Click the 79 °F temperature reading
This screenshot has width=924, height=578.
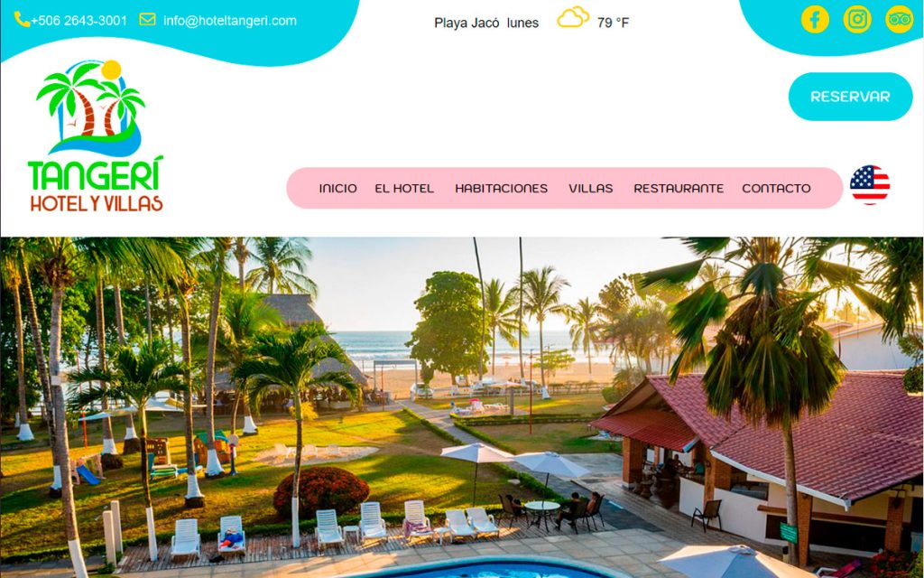click(613, 23)
